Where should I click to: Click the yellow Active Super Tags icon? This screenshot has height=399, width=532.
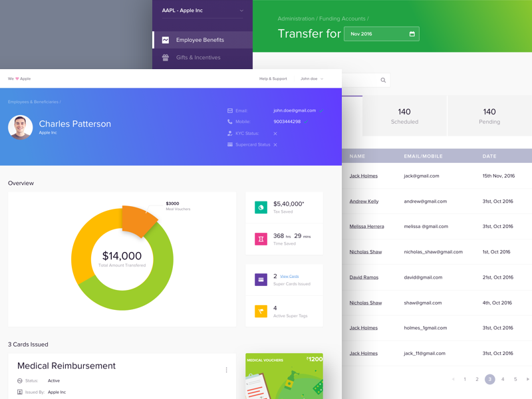(x=261, y=311)
